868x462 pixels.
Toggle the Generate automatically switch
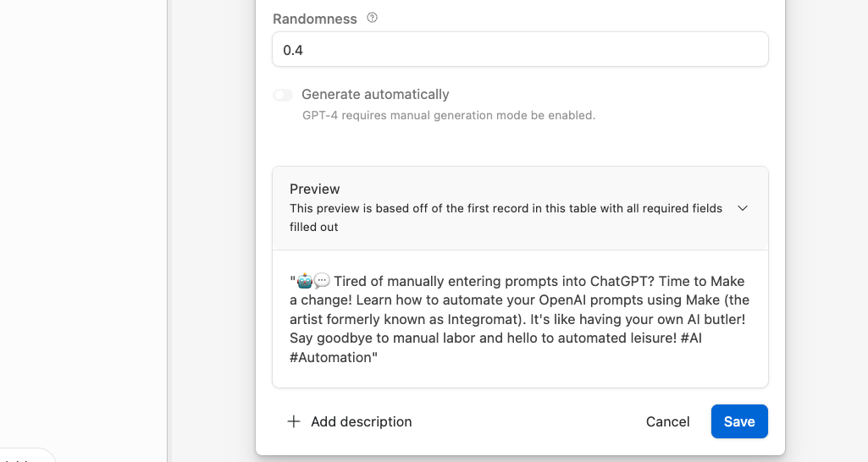coord(283,95)
